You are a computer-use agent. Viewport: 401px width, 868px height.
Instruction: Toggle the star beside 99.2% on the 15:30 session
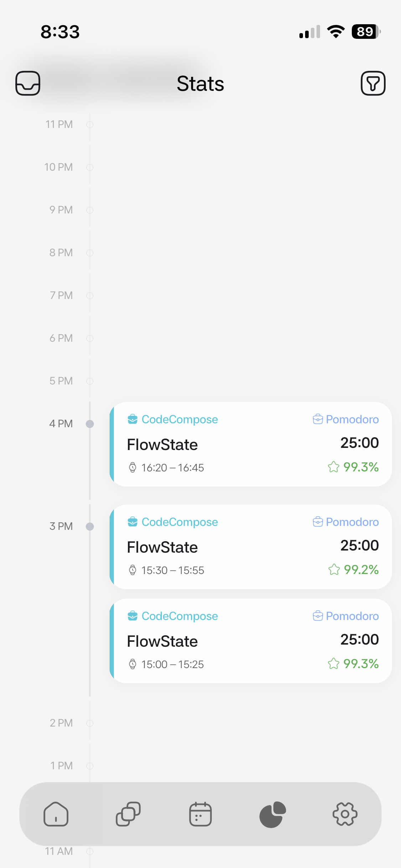(x=334, y=569)
